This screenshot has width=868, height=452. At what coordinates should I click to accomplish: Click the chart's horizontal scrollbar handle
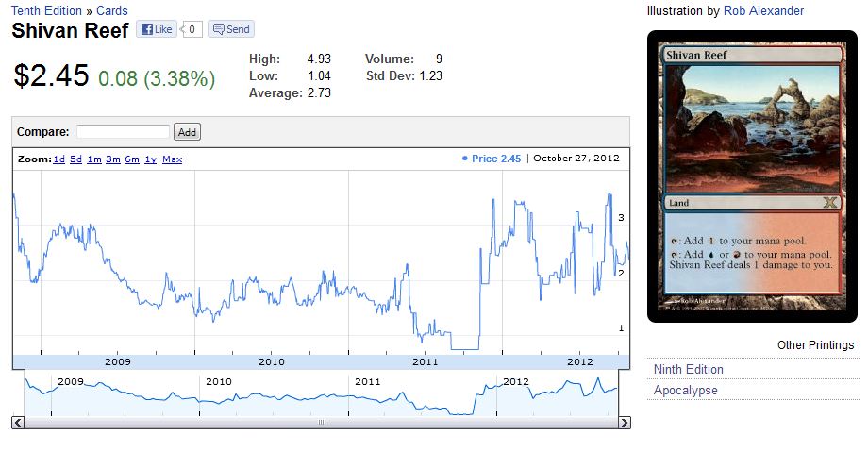(321, 422)
